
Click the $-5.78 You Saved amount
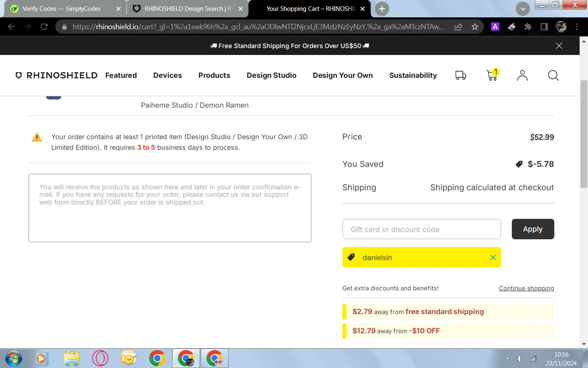541,164
